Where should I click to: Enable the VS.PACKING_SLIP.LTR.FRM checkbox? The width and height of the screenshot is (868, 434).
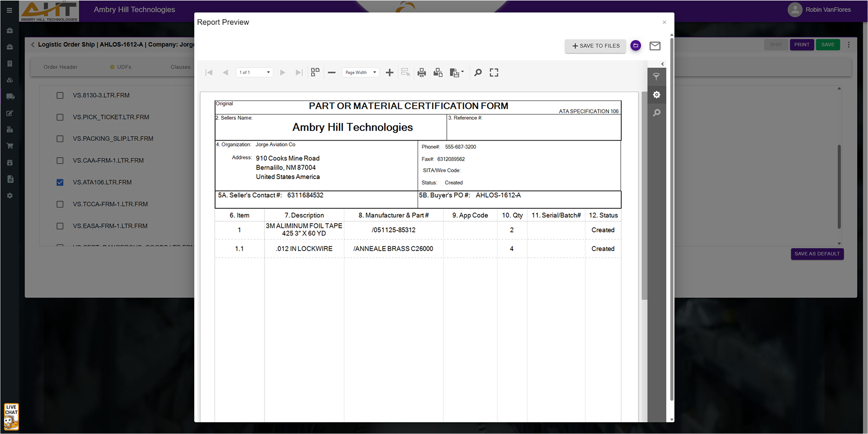point(60,139)
